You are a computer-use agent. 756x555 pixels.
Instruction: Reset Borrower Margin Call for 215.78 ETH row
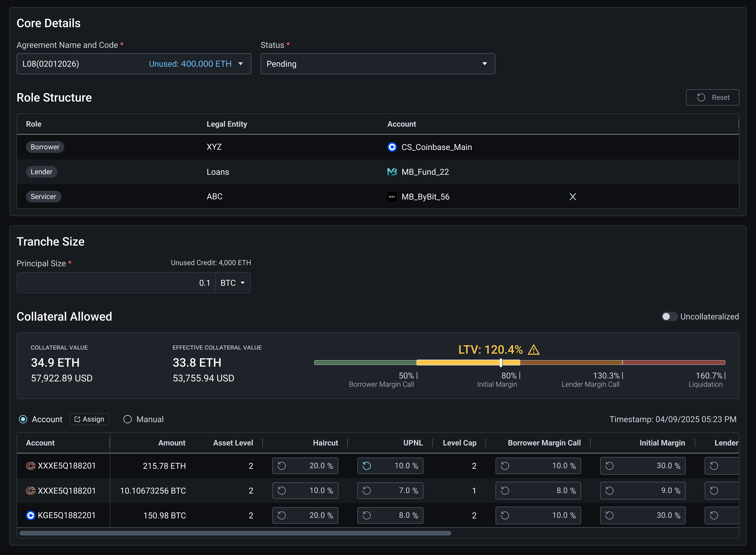(x=505, y=466)
